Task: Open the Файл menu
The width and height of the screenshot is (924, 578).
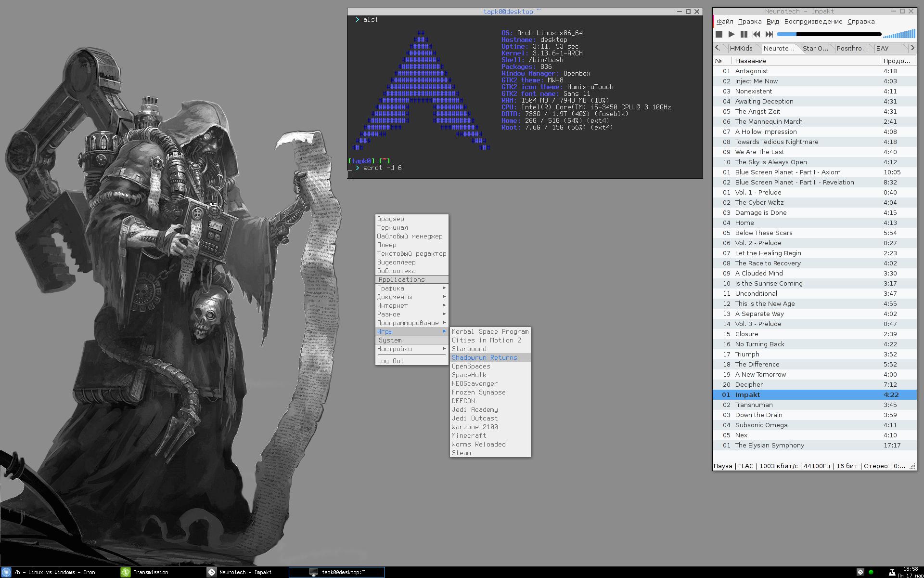Action: (x=724, y=22)
